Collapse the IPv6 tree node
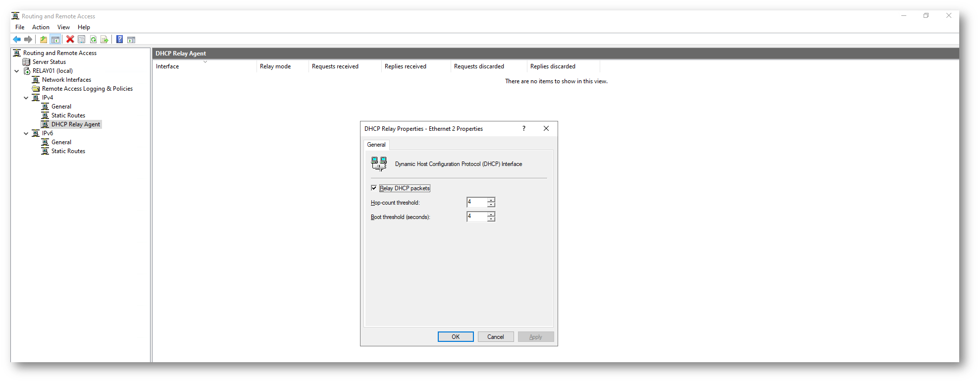This screenshot has height=383, width=980. click(x=26, y=133)
